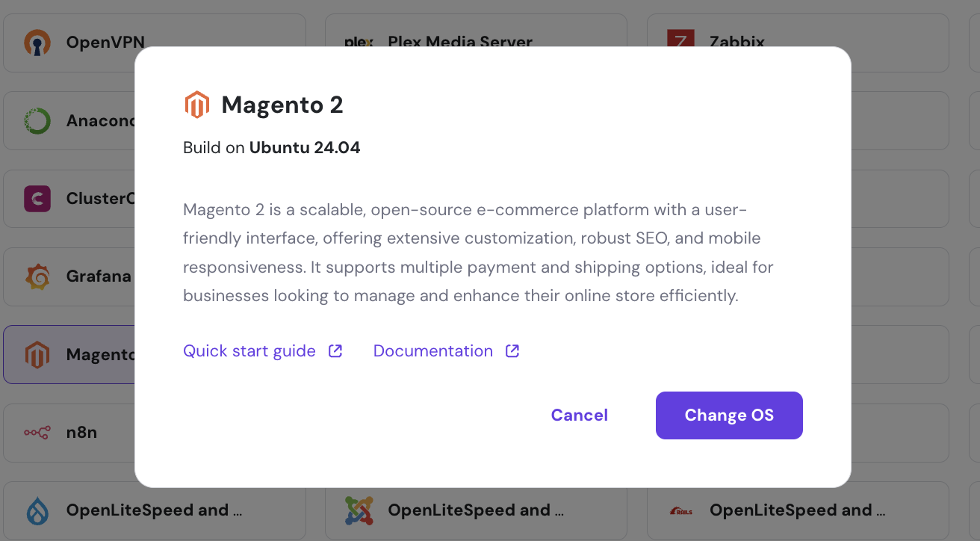
Task: Click the Magento logo in the dialog header
Action: coord(196,104)
